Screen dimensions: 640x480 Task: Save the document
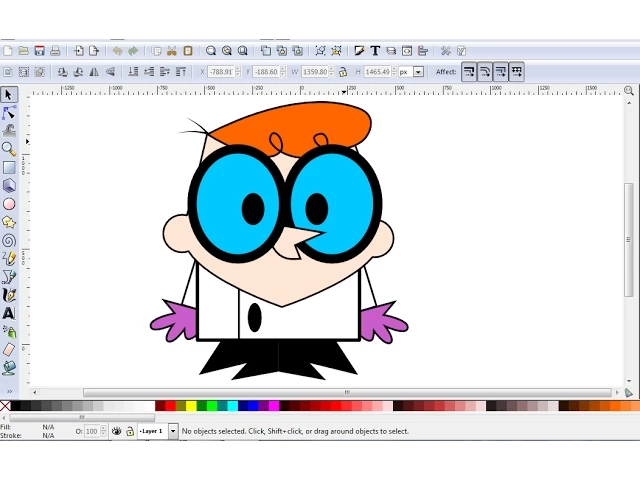tap(39, 51)
